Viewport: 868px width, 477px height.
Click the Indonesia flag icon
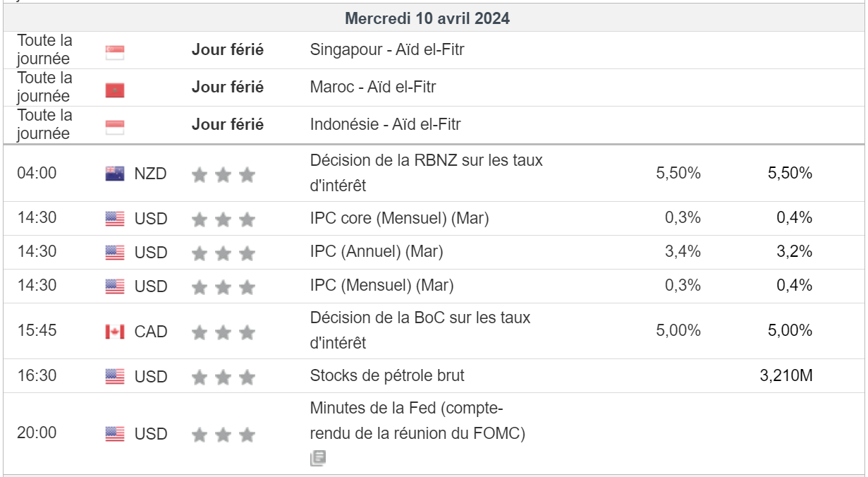(114, 127)
